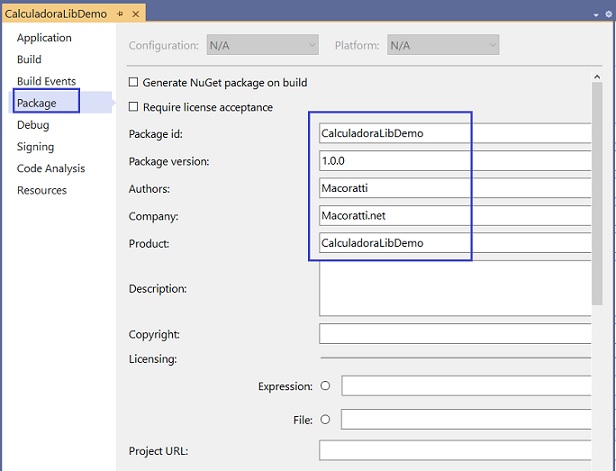The width and height of the screenshot is (616, 471).
Task: Click the Authors text field
Action: coord(455,188)
